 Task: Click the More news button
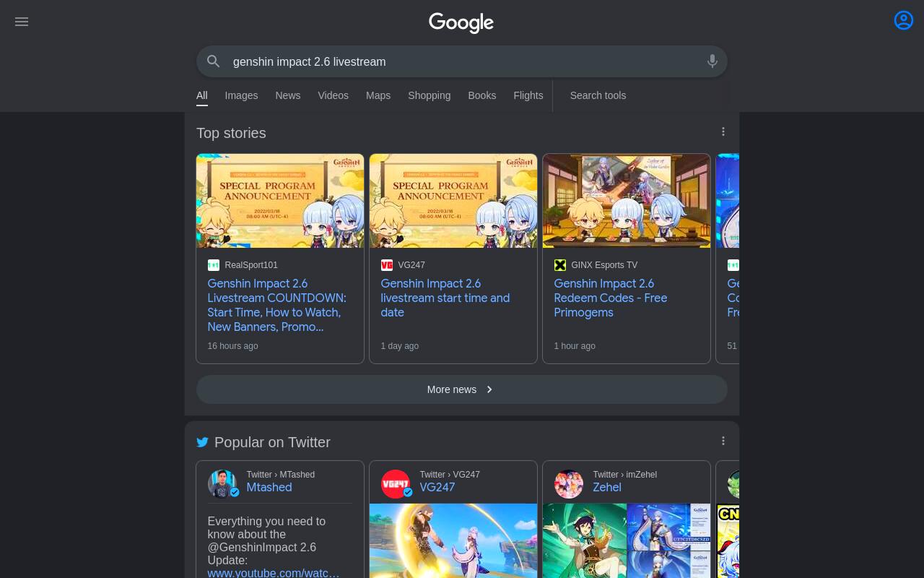tap(462, 389)
